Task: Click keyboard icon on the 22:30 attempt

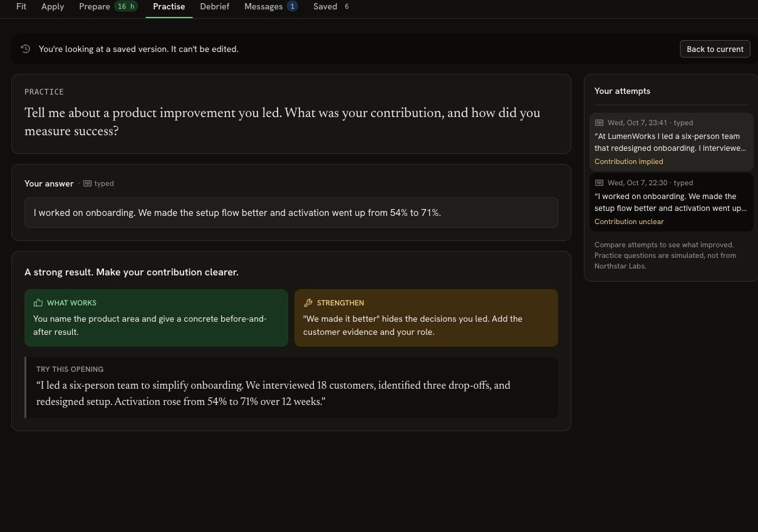Action: (x=599, y=183)
